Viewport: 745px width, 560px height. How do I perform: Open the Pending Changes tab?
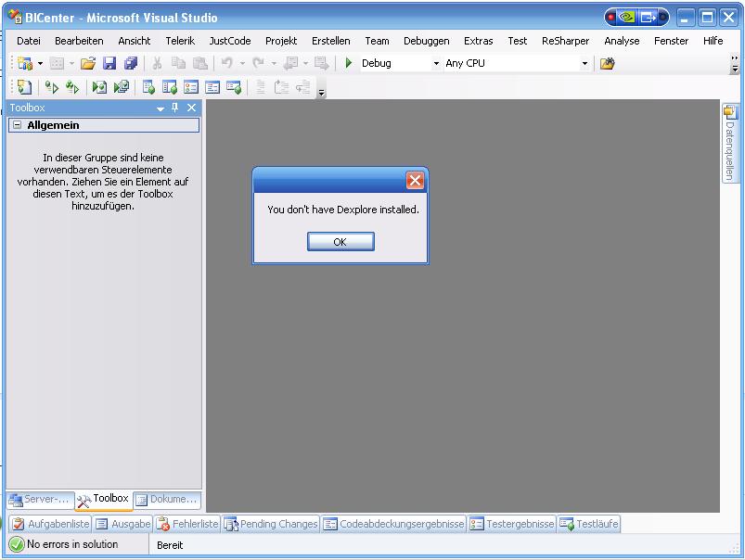[x=271, y=524]
